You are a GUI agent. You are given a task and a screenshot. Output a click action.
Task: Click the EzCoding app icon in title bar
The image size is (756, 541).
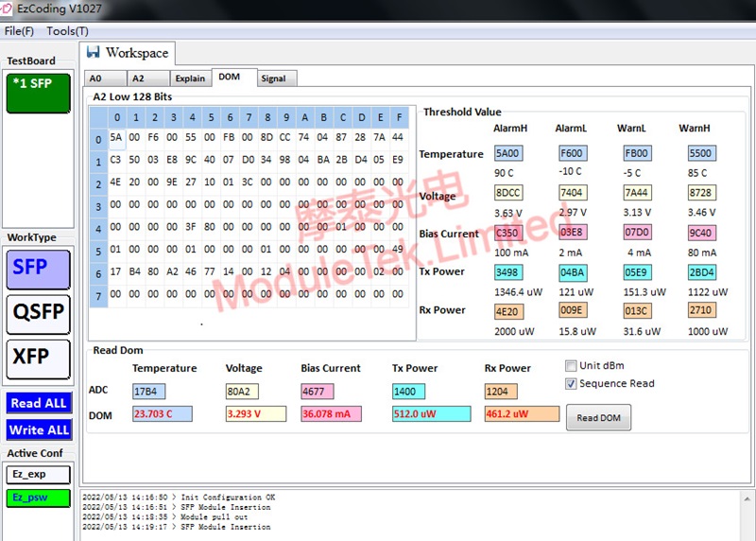coord(6,9)
